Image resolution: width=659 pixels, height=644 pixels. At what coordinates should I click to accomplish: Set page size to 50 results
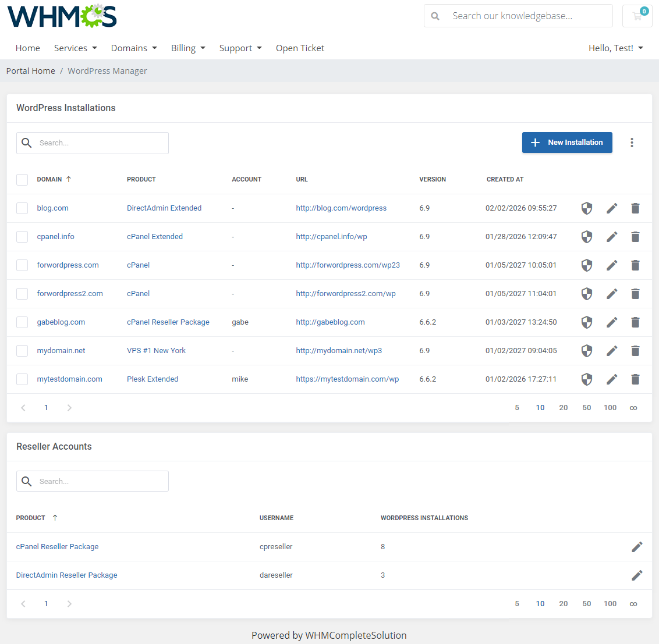point(586,407)
